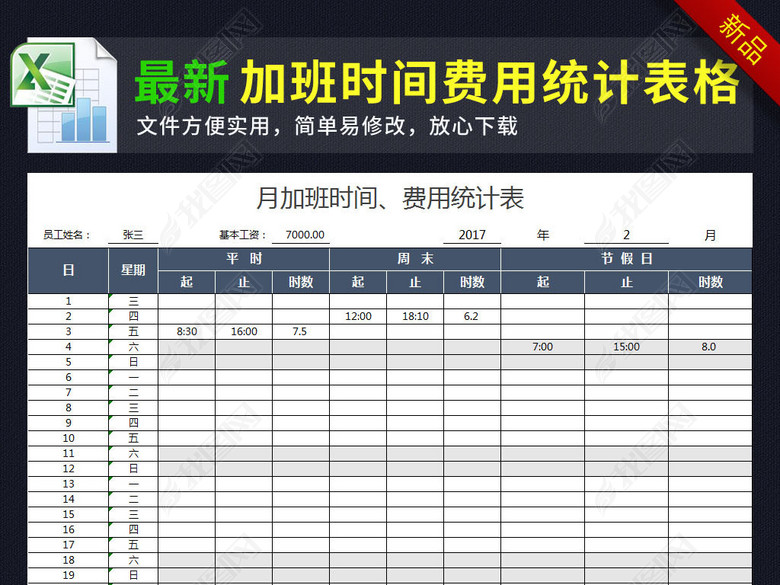Click day number 14 in the 日 column
780x585 pixels.
click(68, 499)
